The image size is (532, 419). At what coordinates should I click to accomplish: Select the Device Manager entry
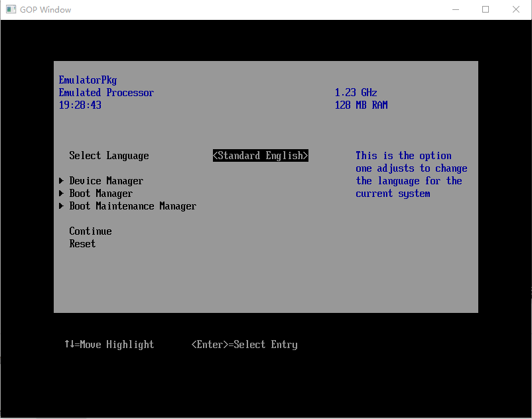point(106,181)
